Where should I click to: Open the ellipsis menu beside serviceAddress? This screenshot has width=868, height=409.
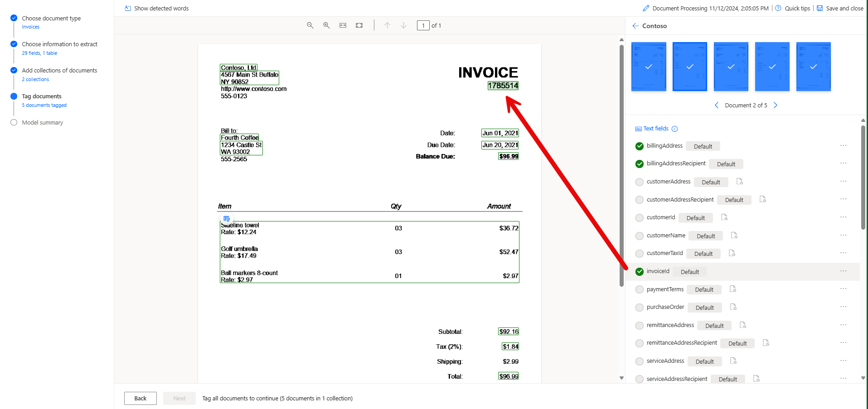pyautogui.click(x=843, y=360)
